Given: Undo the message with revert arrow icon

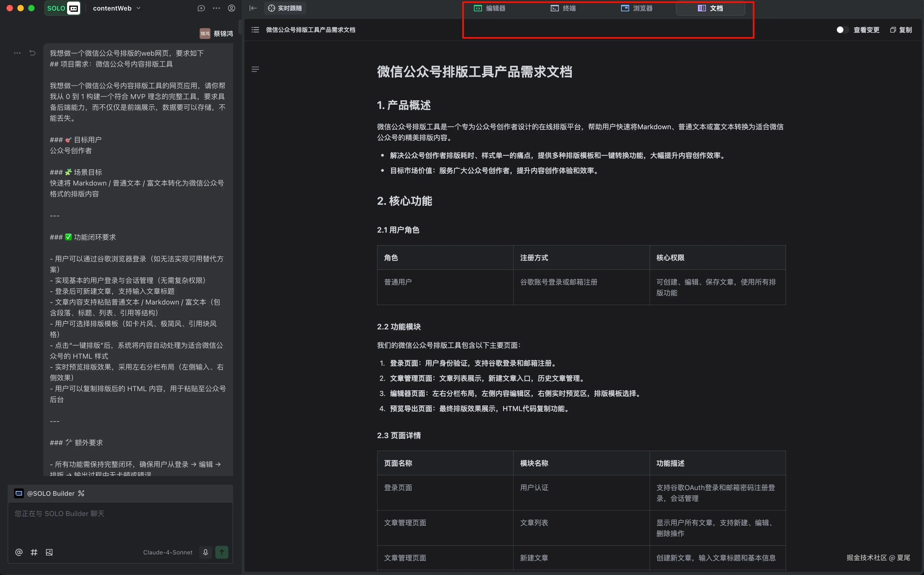Looking at the screenshot, I should 32,53.
